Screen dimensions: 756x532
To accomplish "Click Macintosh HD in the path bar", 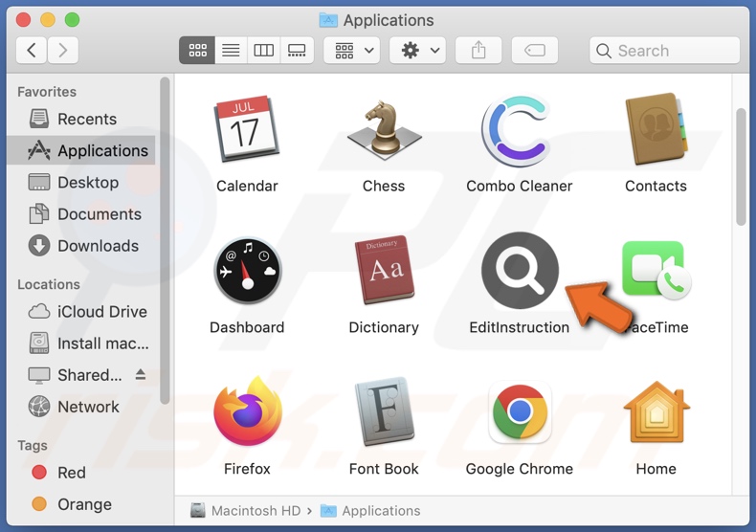I will point(245,511).
